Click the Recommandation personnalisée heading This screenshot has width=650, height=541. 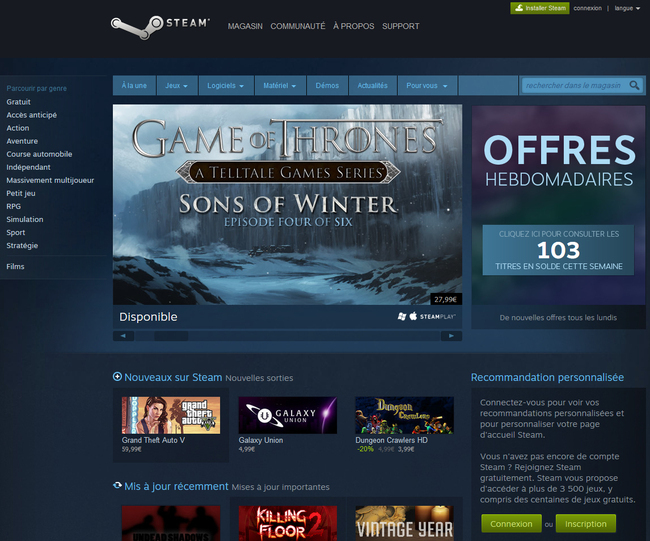547,377
